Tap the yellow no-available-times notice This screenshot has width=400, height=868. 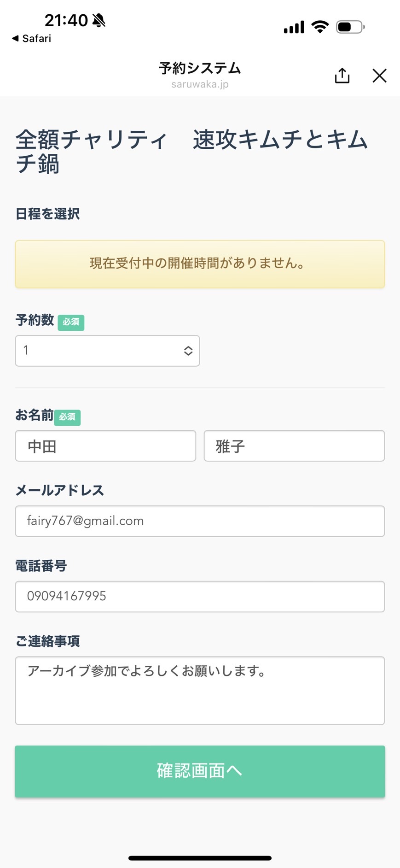[200, 264]
